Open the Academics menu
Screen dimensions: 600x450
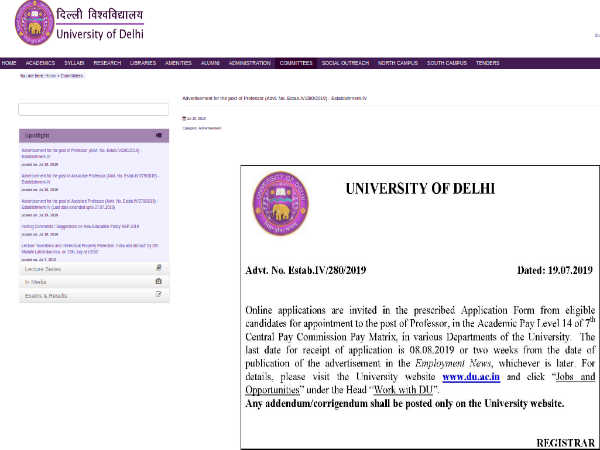[x=40, y=63]
